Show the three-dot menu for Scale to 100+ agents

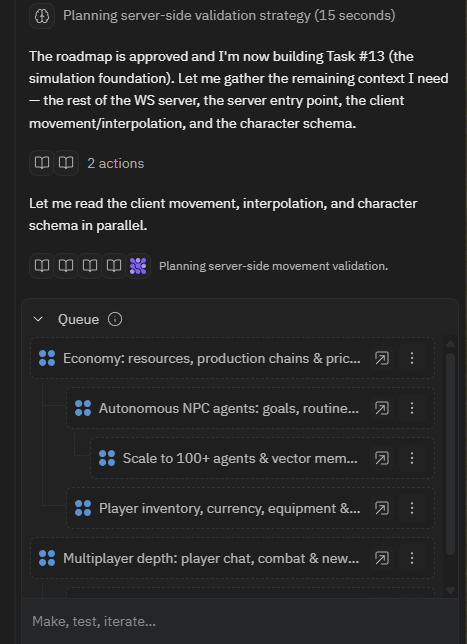click(x=412, y=458)
